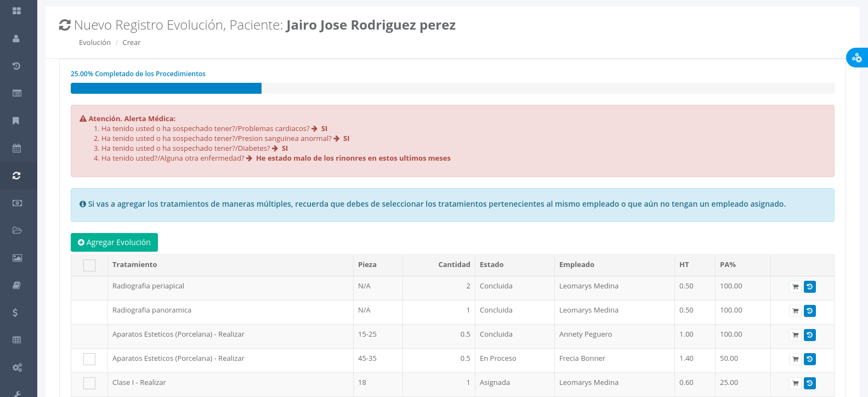Viewport: 868px width, 397px height.
Task: Click cart icon for piece 15-25 row
Action: coord(795,335)
